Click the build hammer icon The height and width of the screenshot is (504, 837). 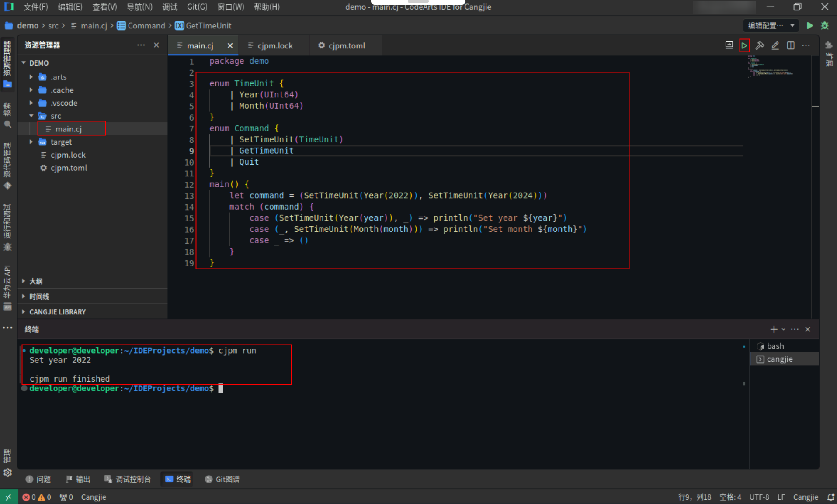pos(760,45)
